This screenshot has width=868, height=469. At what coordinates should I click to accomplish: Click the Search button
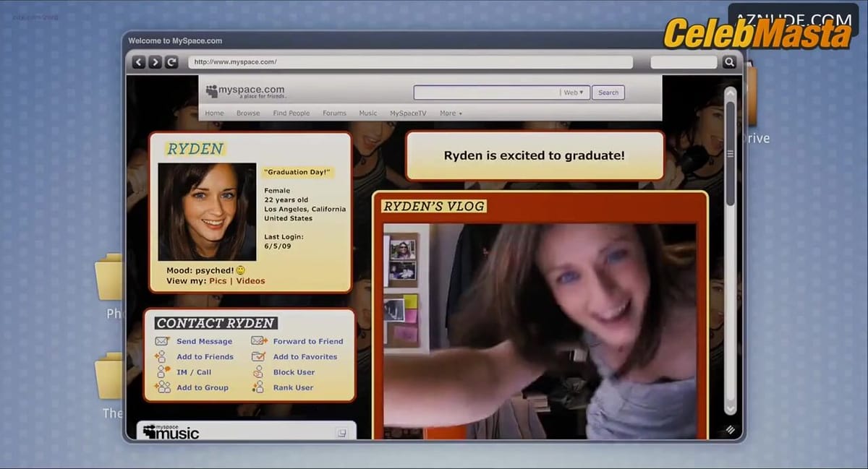608,92
